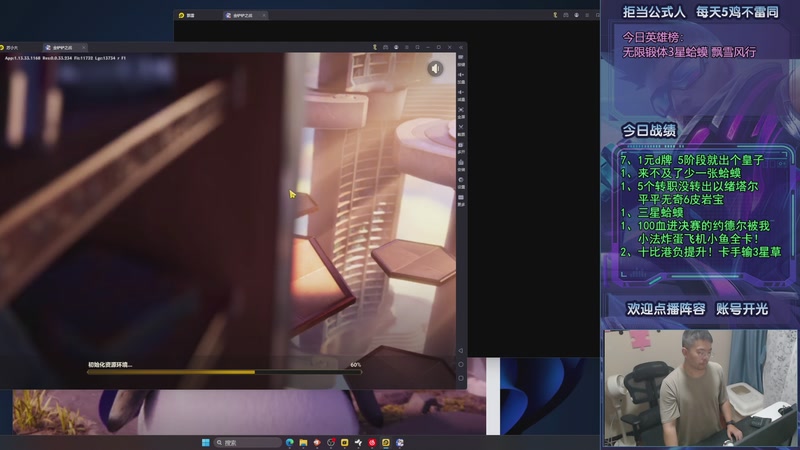Image resolution: width=800 pixels, height=450 pixels.
Task: Click the 三星蛤蟆 line in results list
Action: point(661,212)
